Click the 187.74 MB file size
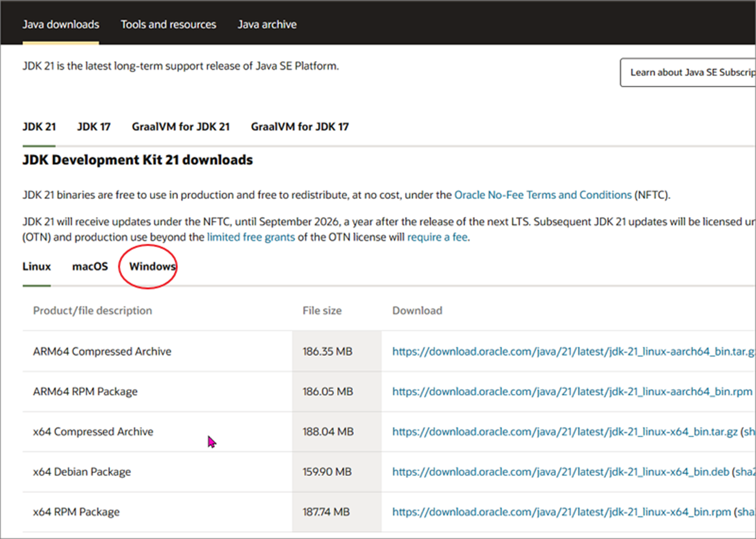This screenshot has height=539, width=756. tap(327, 512)
